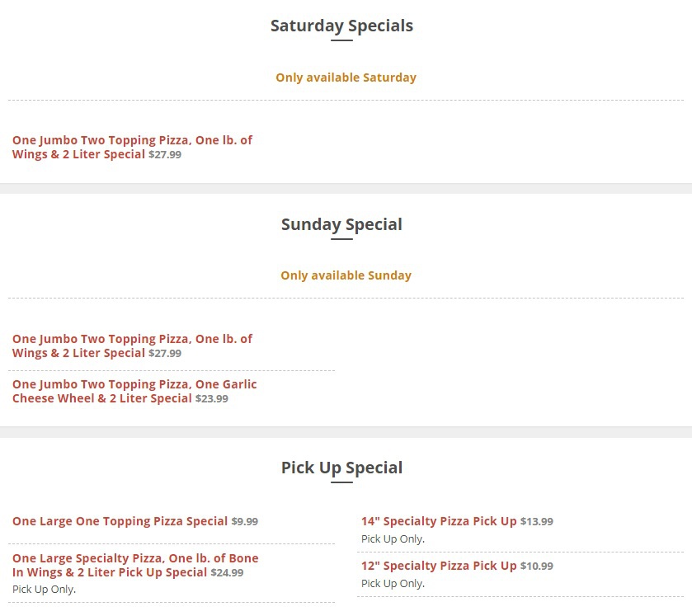This screenshot has width=692, height=616.
Task: Click the $10.99 price for the 12" pizza
Action: [x=537, y=567]
